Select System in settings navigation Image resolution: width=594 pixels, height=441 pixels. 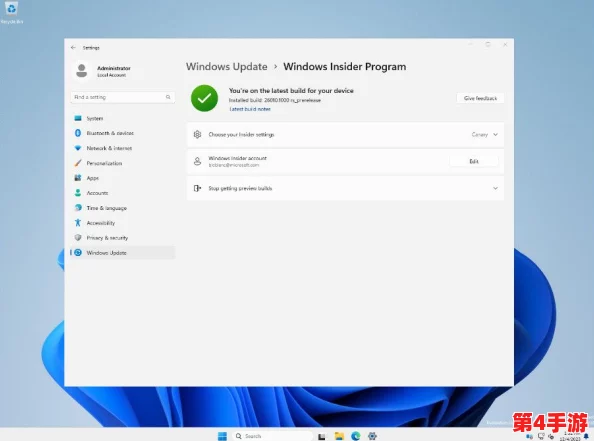click(122, 118)
